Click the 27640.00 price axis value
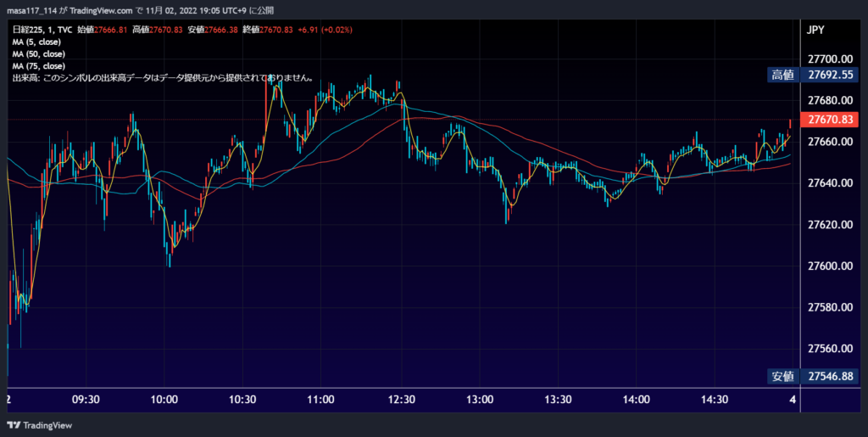The image size is (868, 437). [829, 183]
